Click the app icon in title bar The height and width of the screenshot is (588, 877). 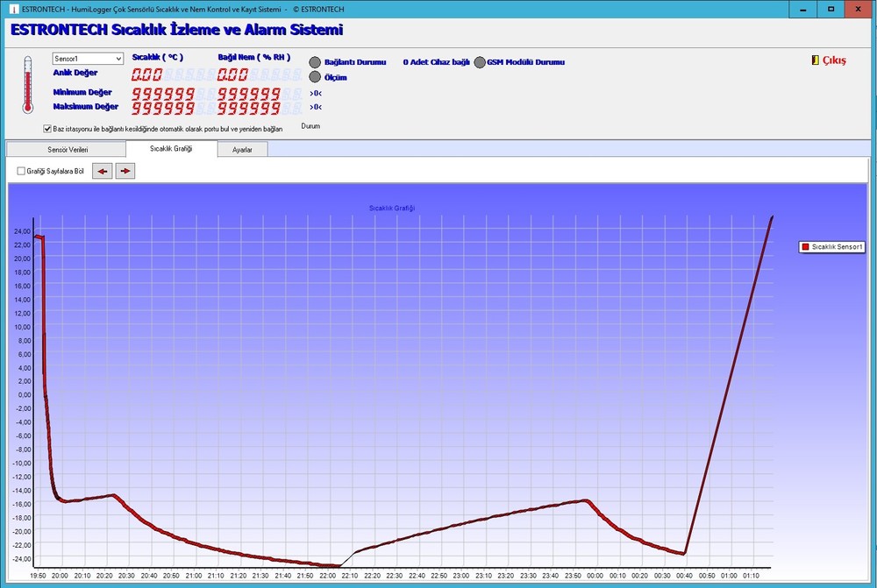tap(9, 9)
